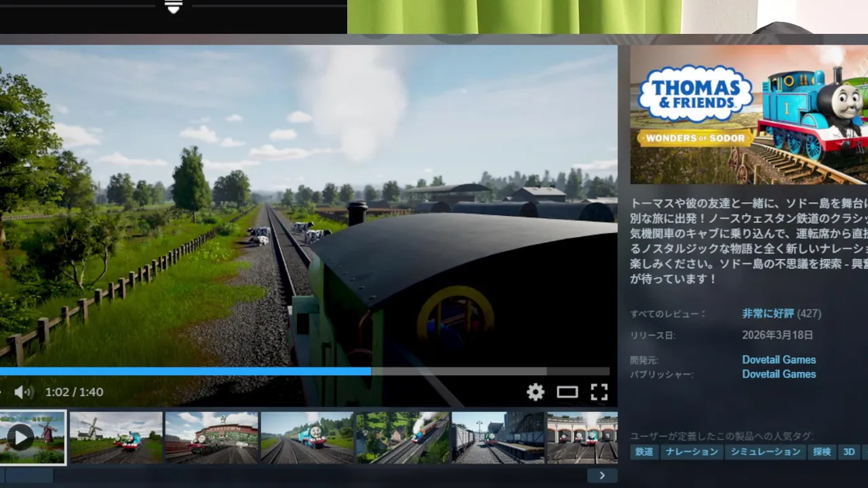
Task: Select the 3D tag
Action: 848,451
